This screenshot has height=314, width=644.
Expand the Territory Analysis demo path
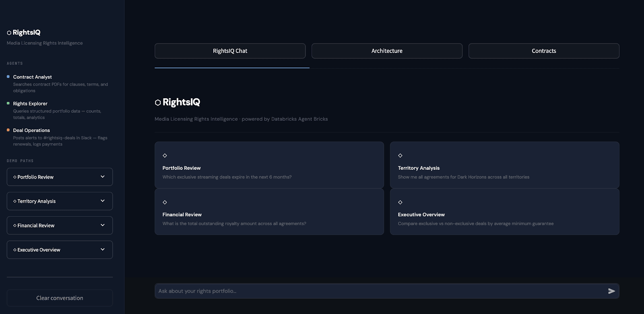60,201
